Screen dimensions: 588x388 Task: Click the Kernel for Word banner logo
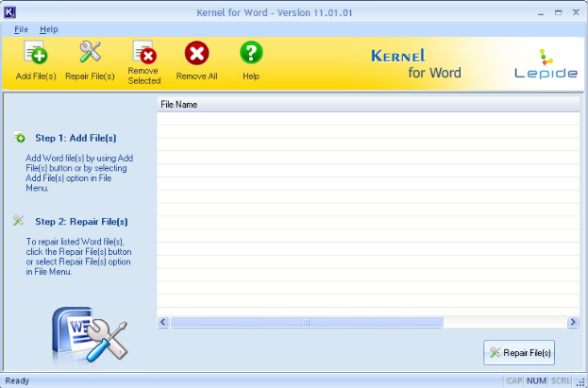tap(416, 64)
